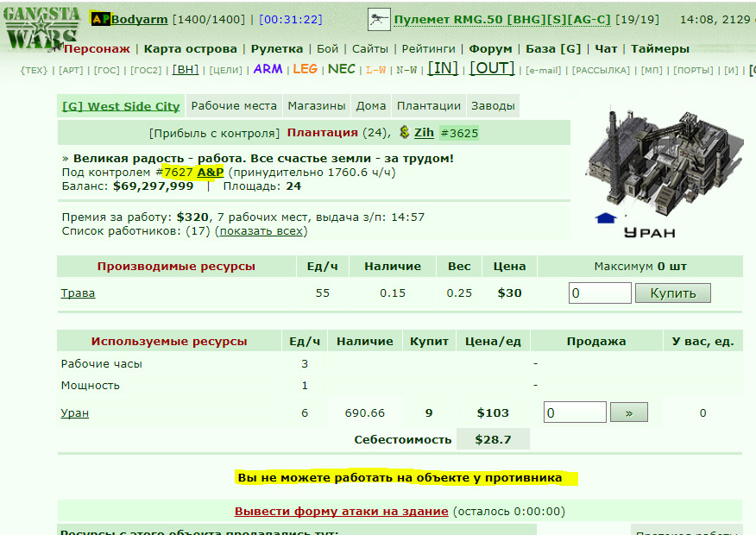
Task: Open the Трава resource link
Action: pos(78,293)
